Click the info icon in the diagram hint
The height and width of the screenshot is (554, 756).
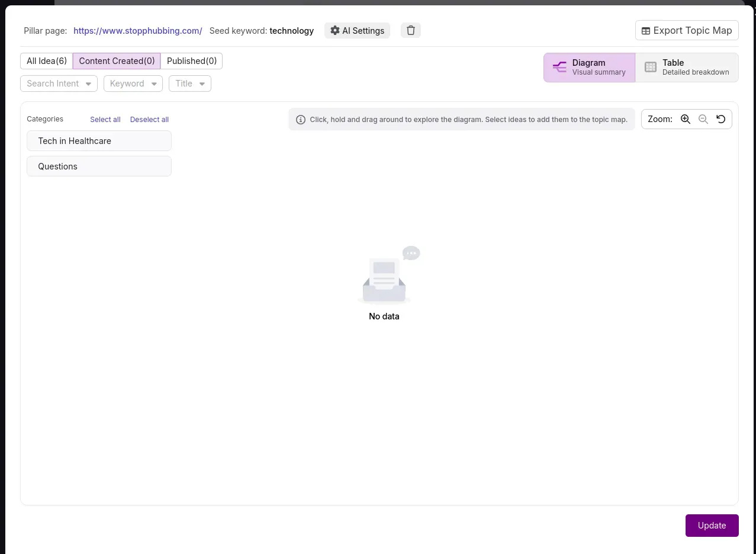pos(300,120)
